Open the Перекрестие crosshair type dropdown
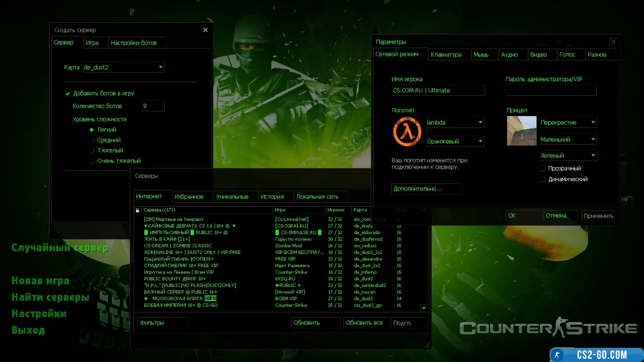Image resolution: width=644 pixels, height=362 pixels. pyautogui.click(x=568, y=123)
